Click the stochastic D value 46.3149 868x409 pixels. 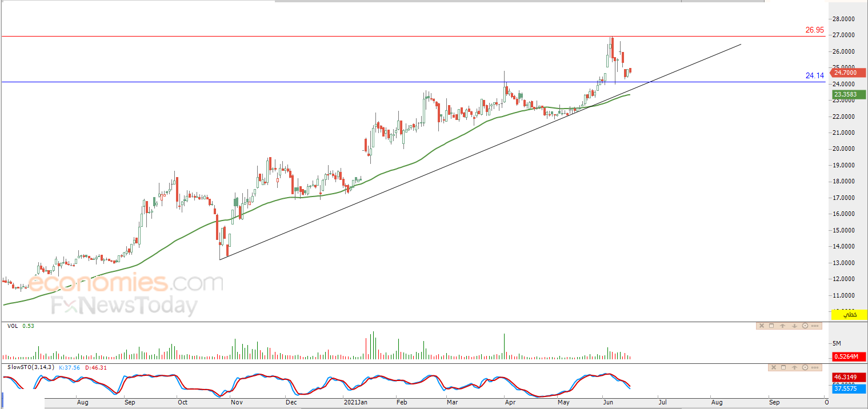coord(849,378)
